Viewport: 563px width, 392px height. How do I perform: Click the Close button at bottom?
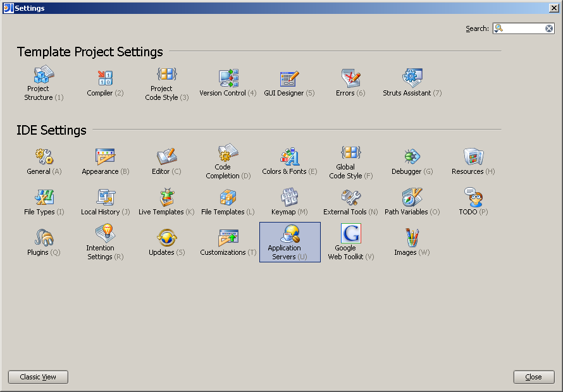click(x=534, y=377)
